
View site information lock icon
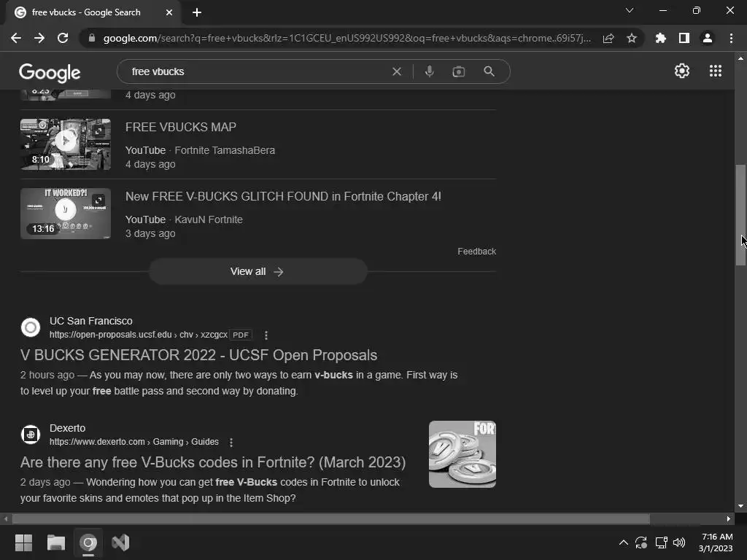(92, 38)
